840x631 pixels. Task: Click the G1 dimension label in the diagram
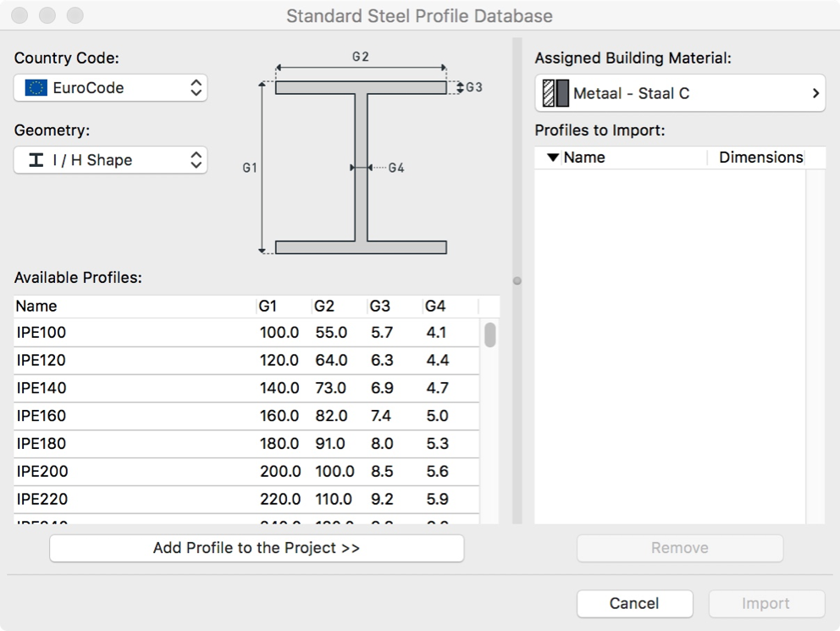tap(250, 169)
